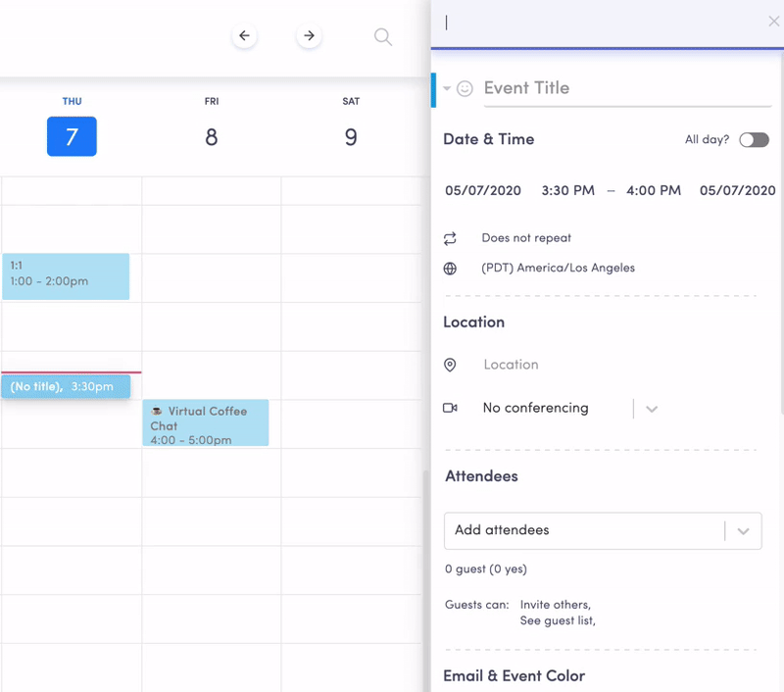Click the See guest list link
Viewport: 784px width, 692px height.
pyautogui.click(x=559, y=620)
